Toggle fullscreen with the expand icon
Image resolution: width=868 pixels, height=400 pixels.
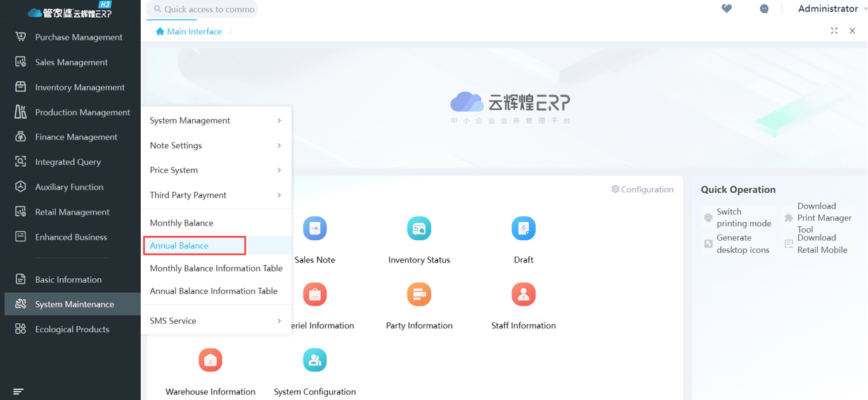[x=834, y=31]
